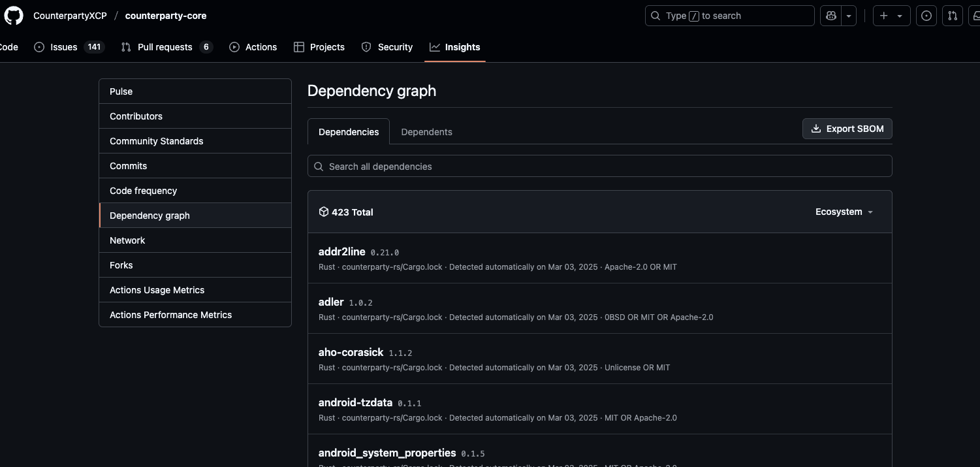Open Actions Usage Metrics in the sidebar
The height and width of the screenshot is (467, 980).
(195, 290)
